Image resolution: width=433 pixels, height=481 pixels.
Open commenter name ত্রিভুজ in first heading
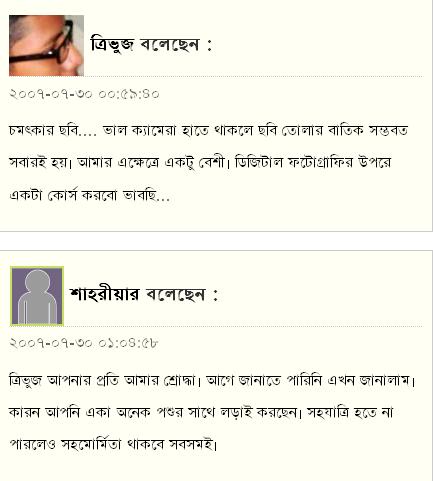pos(112,44)
